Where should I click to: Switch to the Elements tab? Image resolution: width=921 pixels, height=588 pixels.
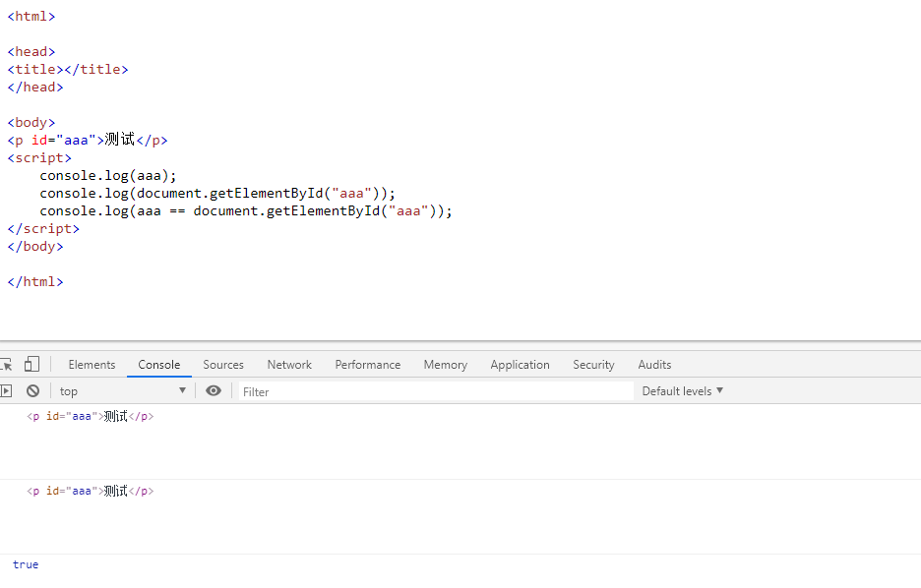[x=92, y=365]
